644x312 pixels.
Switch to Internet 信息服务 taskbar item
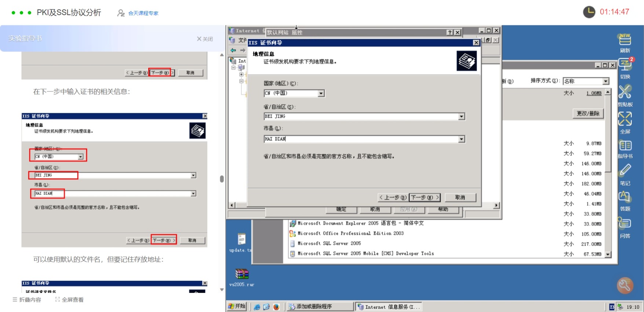[x=389, y=307]
